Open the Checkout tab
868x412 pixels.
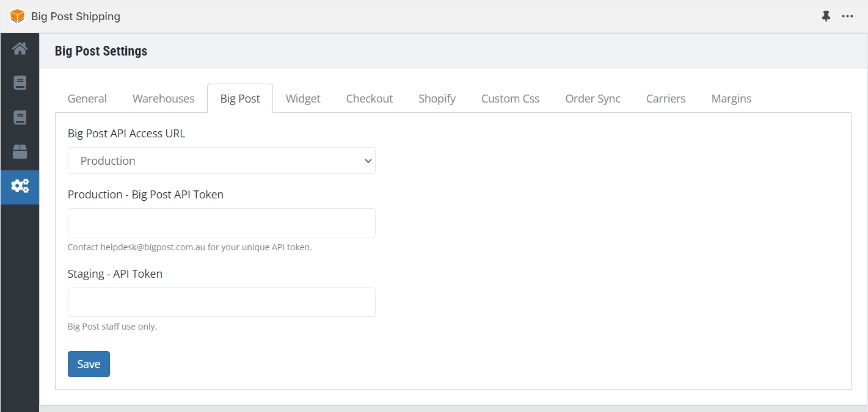point(370,98)
